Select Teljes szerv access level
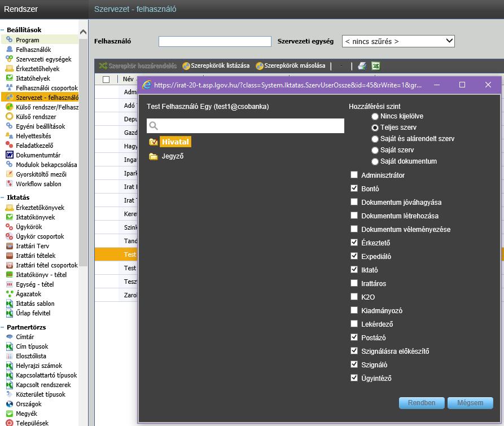This screenshot has height=426, width=504. (x=375, y=128)
